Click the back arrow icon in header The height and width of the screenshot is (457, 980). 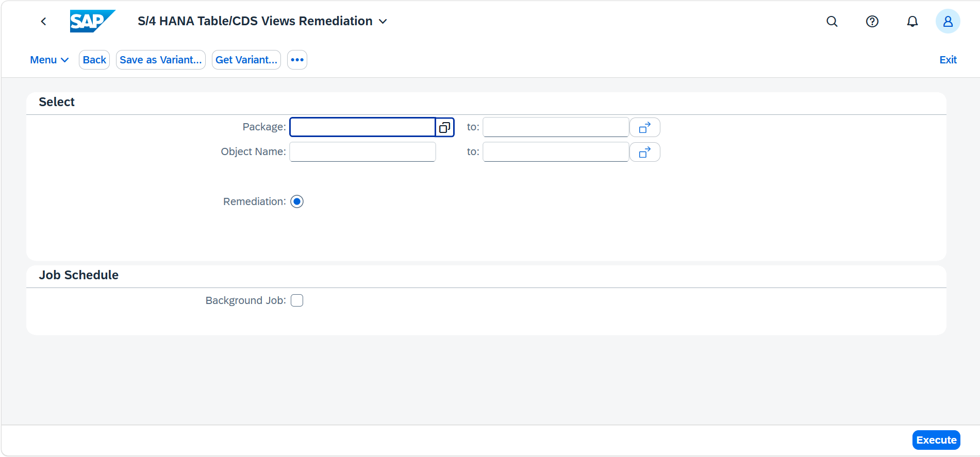click(x=44, y=21)
